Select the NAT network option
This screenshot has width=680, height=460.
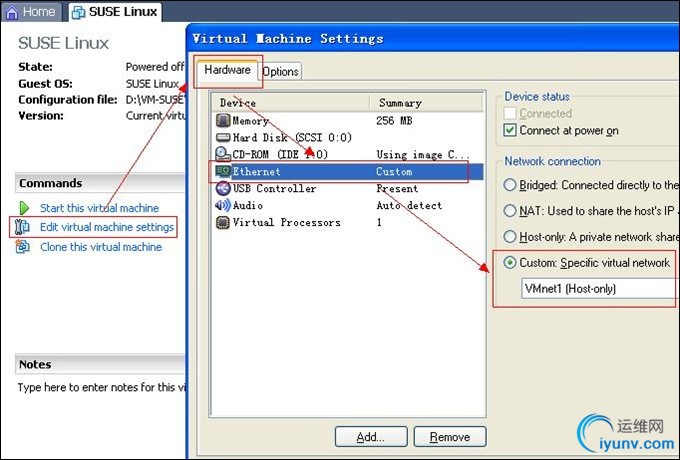(x=510, y=211)
